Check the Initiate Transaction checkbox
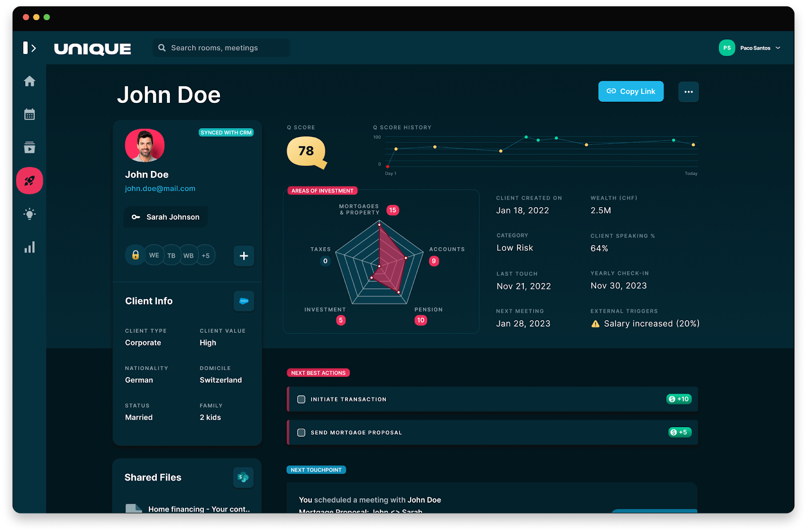Image resolution: width=807 pixels, height=532 pixels. 302,399
